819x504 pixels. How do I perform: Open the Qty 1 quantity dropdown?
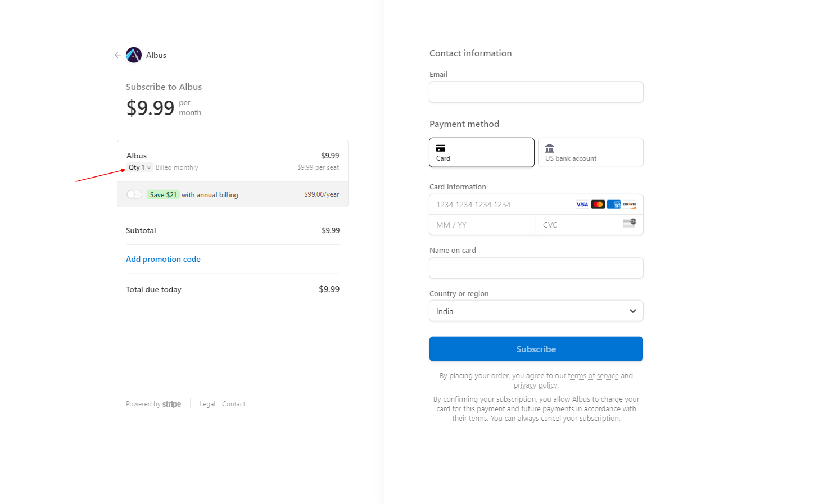click(x=140, y=167)
